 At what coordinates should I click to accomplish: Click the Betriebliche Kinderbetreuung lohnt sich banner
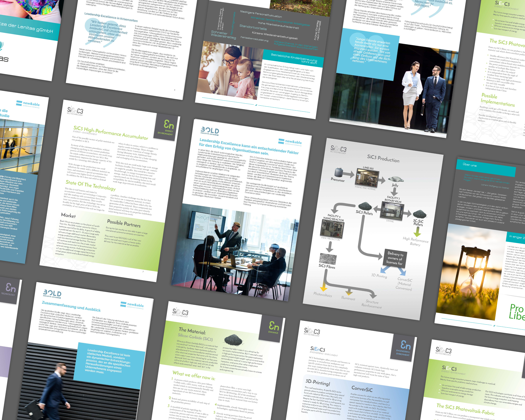click(294, 58)
